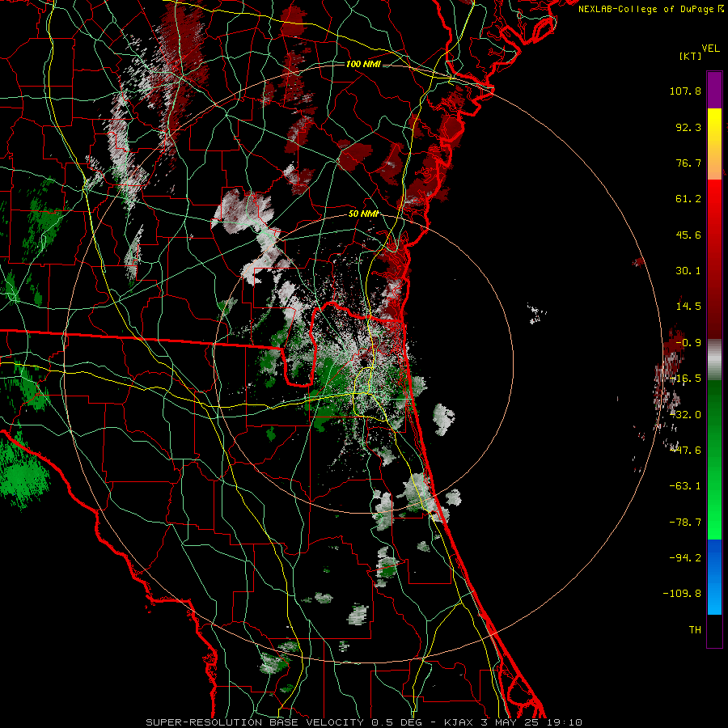Click the 50 NMI range ring label
728x728 pixels.
click(x=363, y=214)
